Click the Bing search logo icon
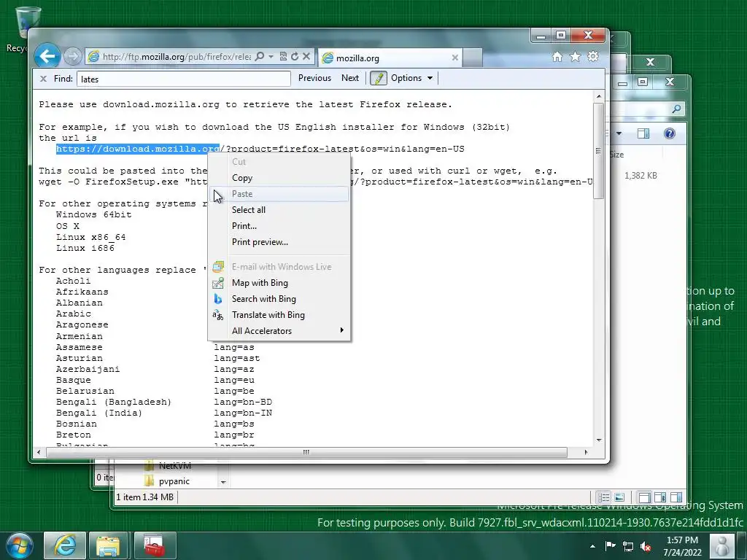Screen dimensions: 747x560 [x=217, y=299]
